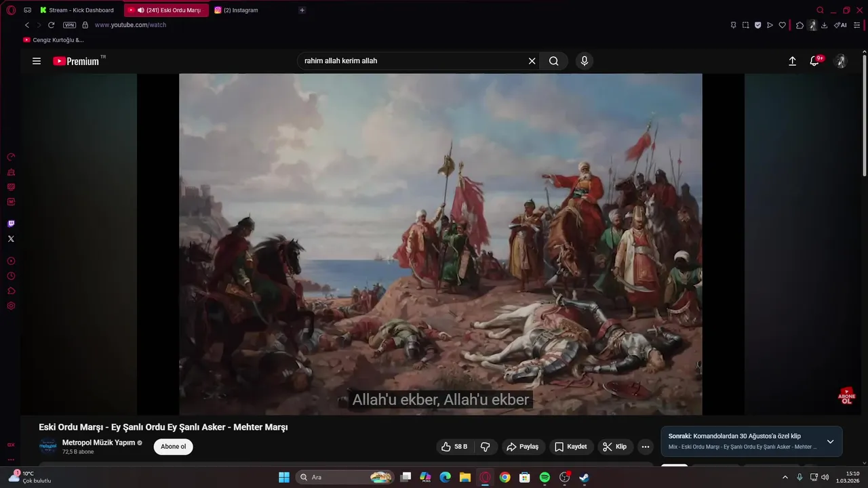The height and width of the screenshot is (488, 868).
Task: Open Twitch panel in sidebar
Action: (11, 224)
